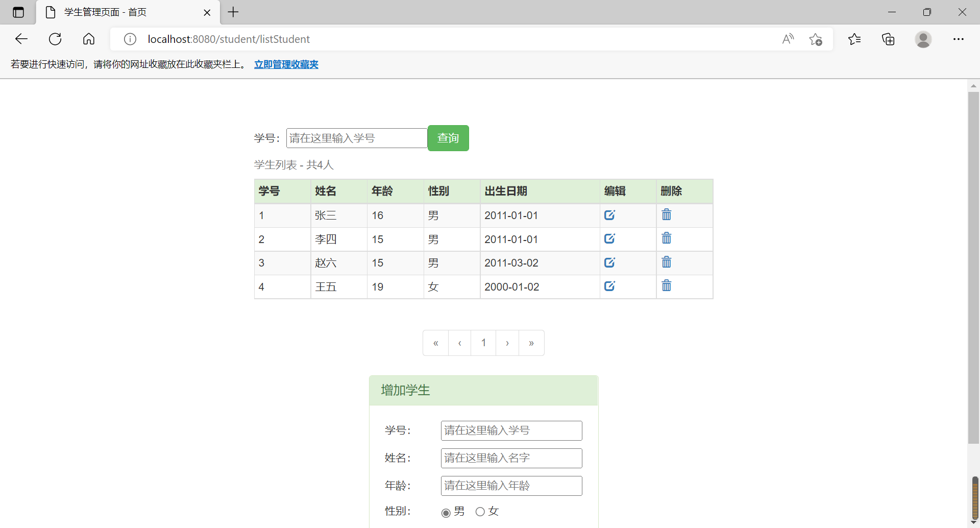
Task: Open the Favorites list icon
Action: (854, 39)
